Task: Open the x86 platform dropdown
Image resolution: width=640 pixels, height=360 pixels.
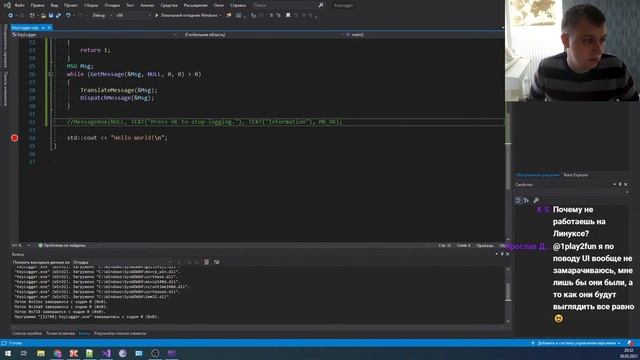Action: (133, 16)
